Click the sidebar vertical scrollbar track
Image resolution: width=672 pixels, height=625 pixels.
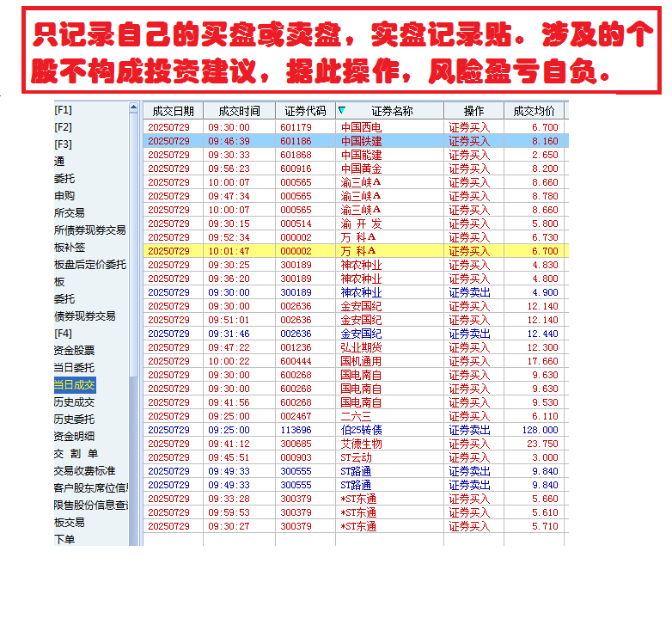pyautogui.click(x=133, y=461)
